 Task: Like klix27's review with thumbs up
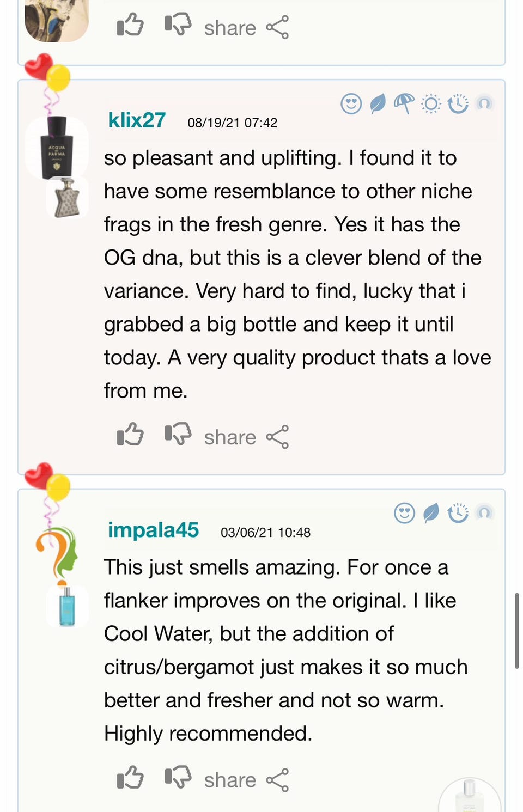point(130,436)
